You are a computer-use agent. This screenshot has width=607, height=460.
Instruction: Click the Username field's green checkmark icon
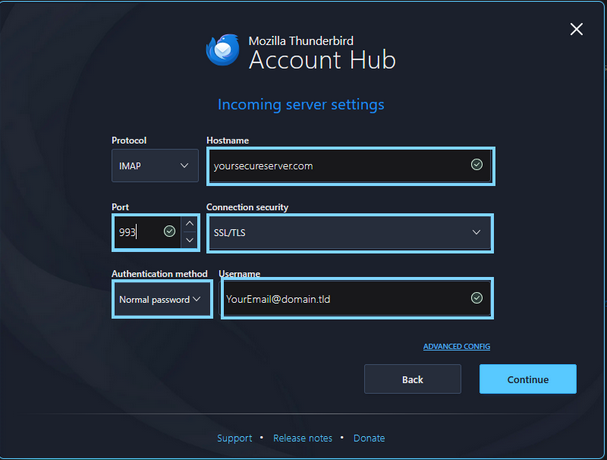pos(476,298)
